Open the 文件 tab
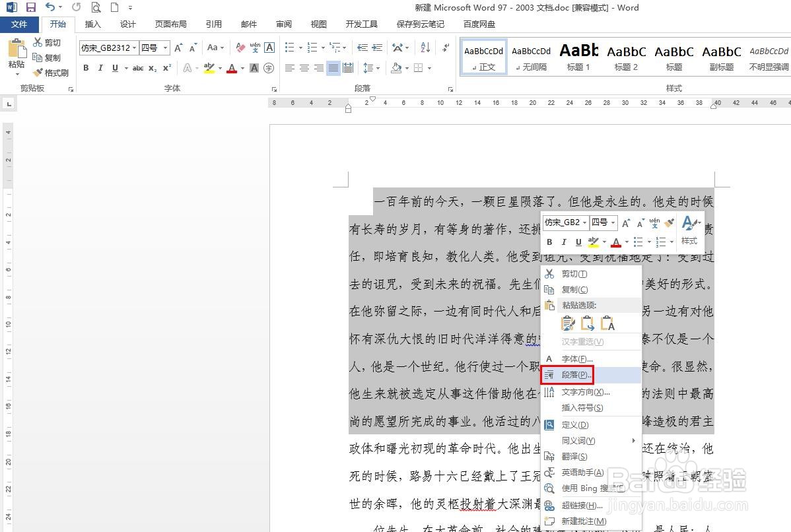 (18, 24)
